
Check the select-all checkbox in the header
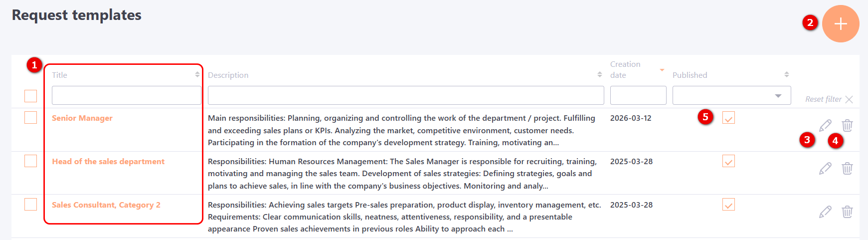(x=31, y=96)
